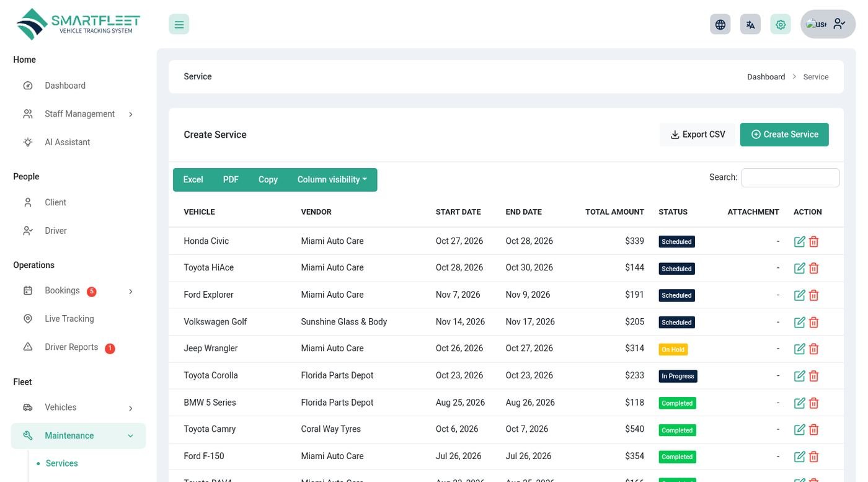The image size is (868, 482).
Task: Open the Driver page
Action: click(78, 231)
